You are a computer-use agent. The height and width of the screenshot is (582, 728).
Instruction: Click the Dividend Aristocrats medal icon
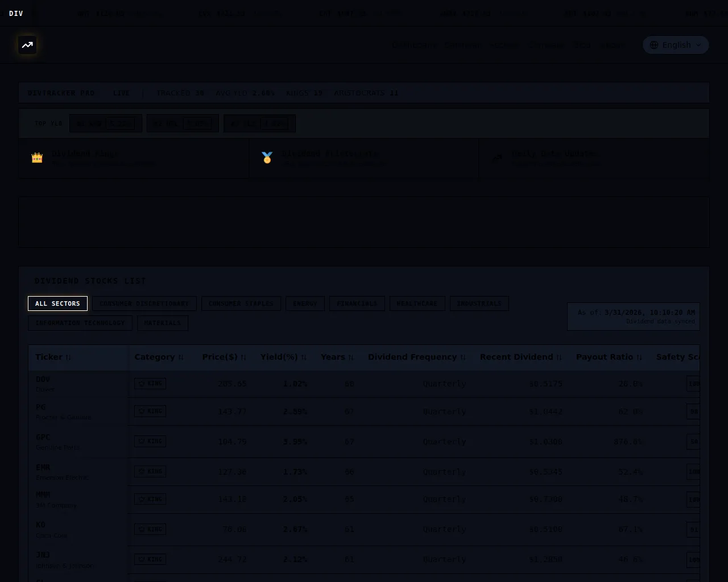point(267,158)
